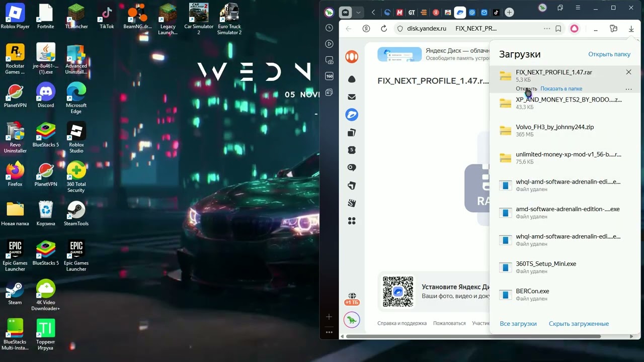Screen dimensions: 644x362
Task: Open the Fortnite desktop file icon
Action: coord(45,16)
